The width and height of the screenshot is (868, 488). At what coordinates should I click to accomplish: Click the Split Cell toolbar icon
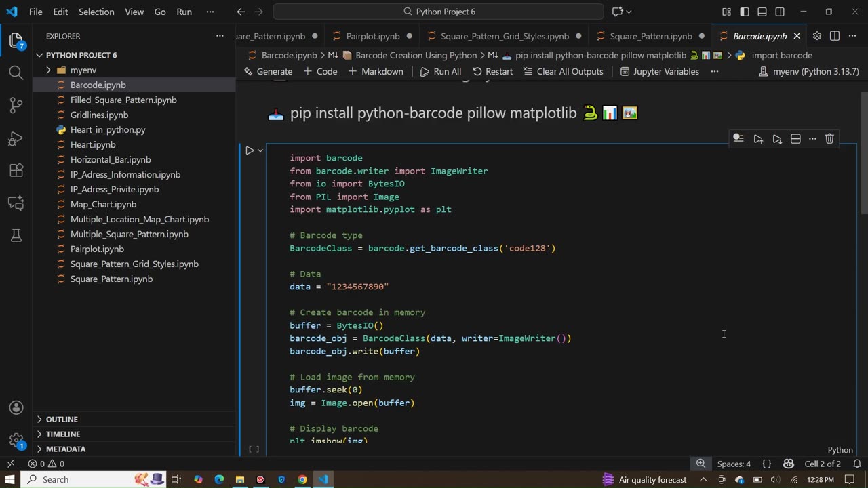pyautogui.click(x=795, y=138)
